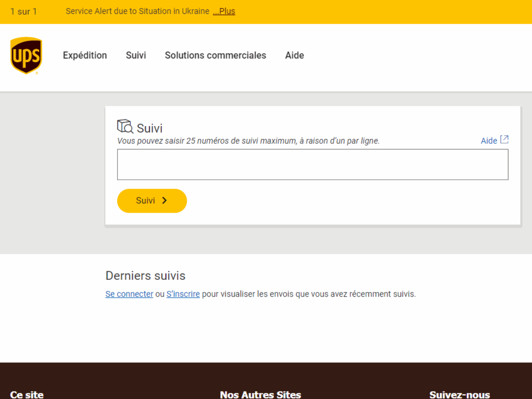Click the UPS shield logo
This screenshot has width=532, height=399.
pos(26,55)
